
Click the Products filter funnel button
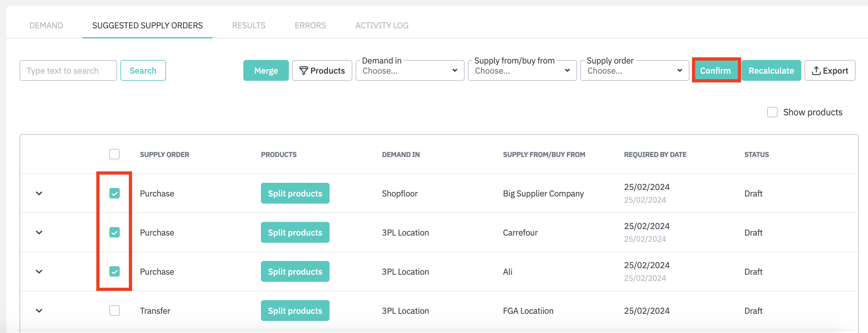click(x=322, y=70)
